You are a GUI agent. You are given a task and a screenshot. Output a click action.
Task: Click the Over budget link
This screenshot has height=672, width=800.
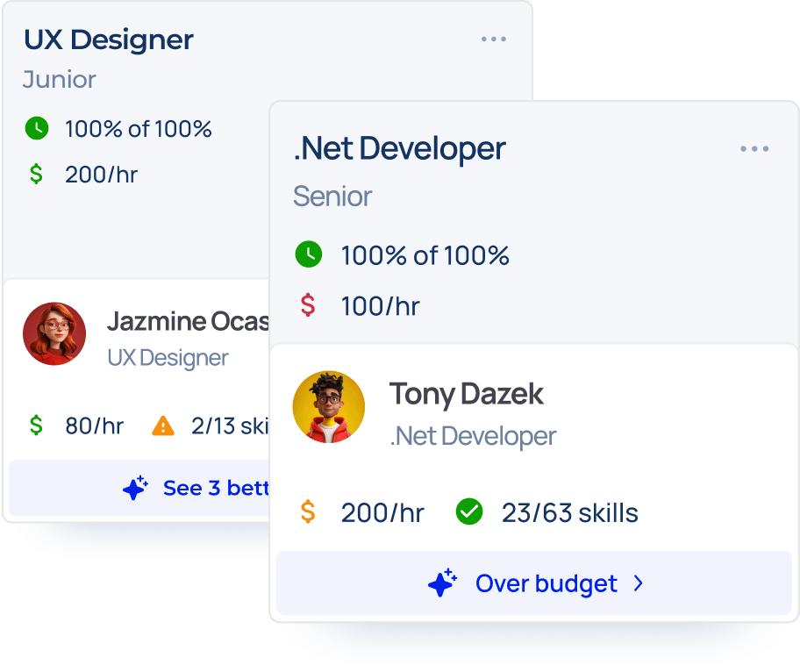[x=546, y=583]
